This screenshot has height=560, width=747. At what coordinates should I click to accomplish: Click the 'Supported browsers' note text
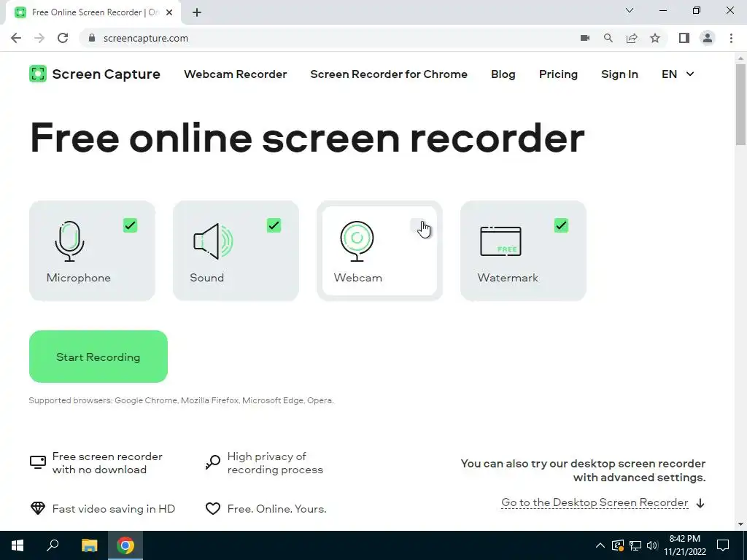tap(181, 400)
